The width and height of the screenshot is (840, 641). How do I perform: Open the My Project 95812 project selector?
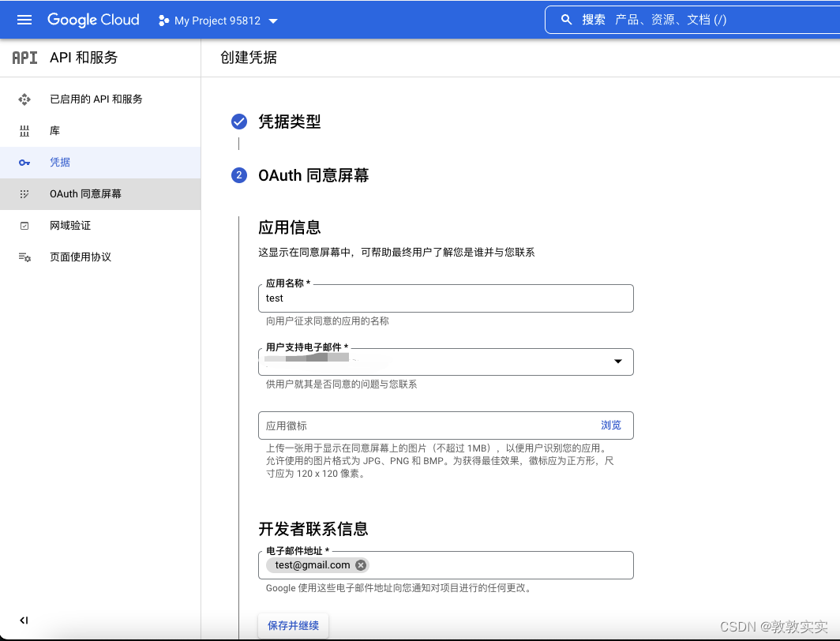pos(219,21)
